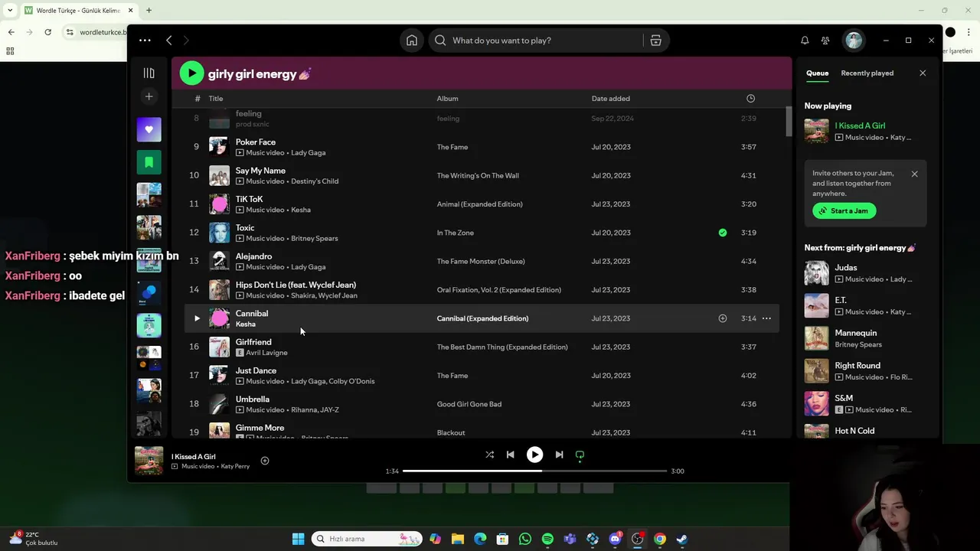Go back with Spotify back arrow
Screen dimensions: 980x551
pos(169,41)
